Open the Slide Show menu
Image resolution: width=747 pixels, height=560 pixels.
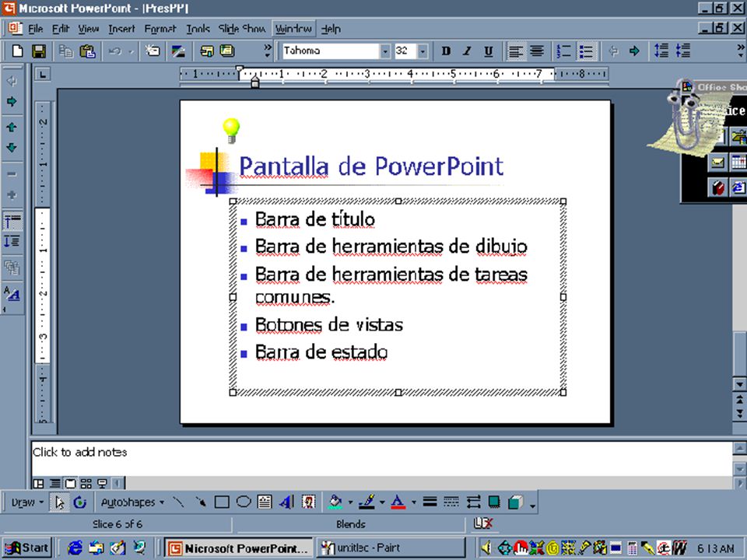coord(242,29)
